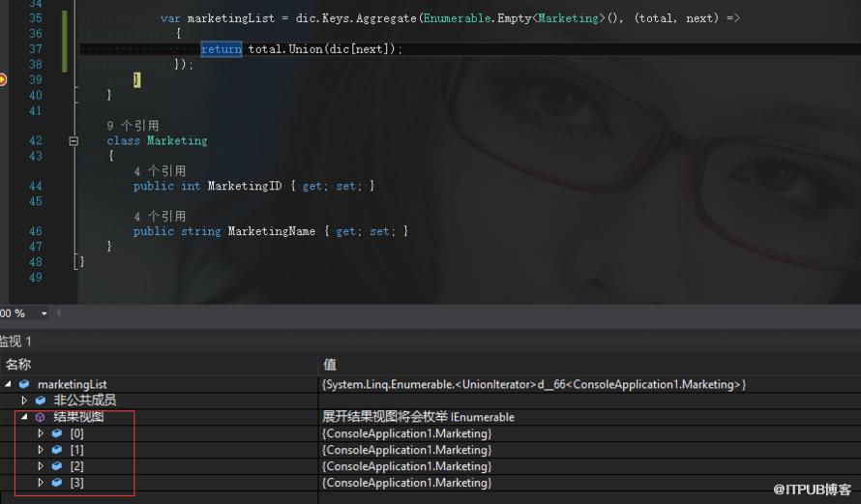Click the '9 个引用' CodeLens link
The image size is (861, 504).
coord(133,126)
